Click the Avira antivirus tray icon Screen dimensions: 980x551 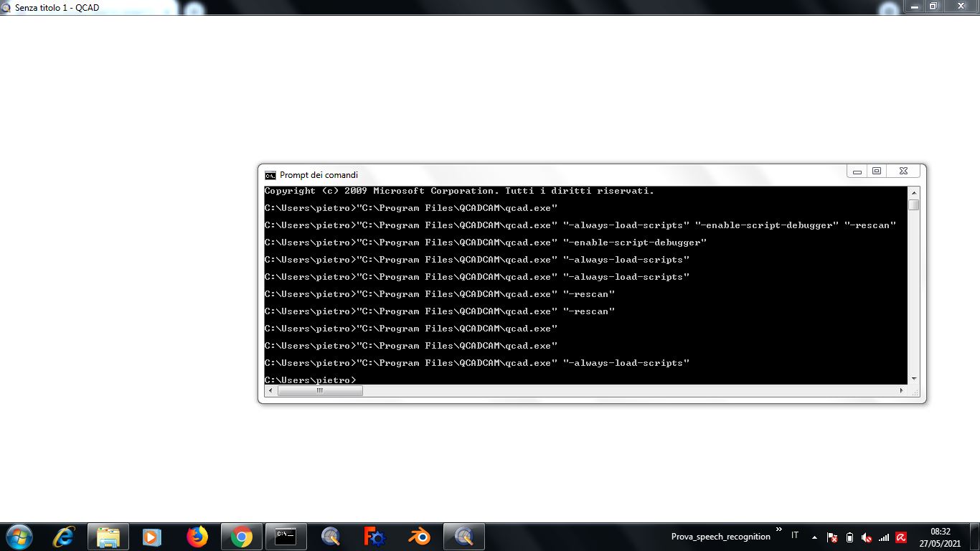click(901, 537)
